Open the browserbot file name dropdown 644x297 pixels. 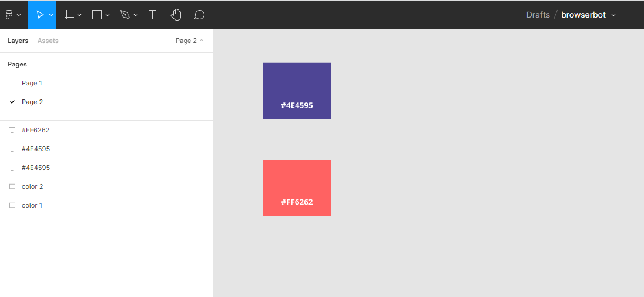(613, 15)
